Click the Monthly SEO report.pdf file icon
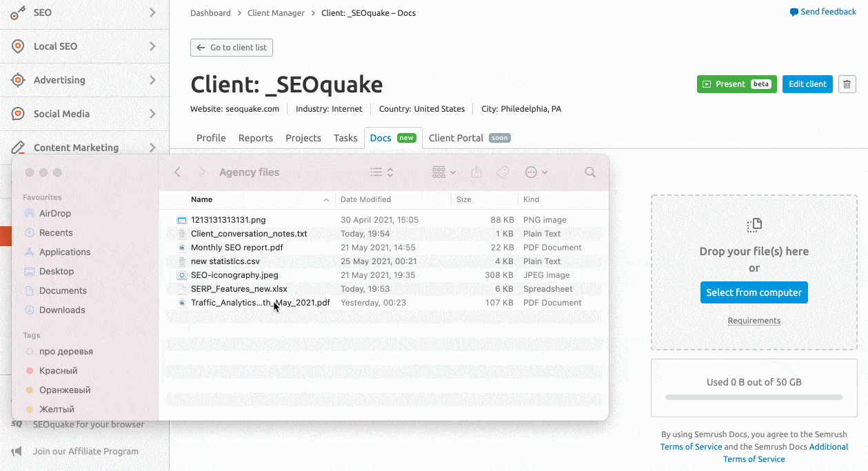 coord(182,248)
